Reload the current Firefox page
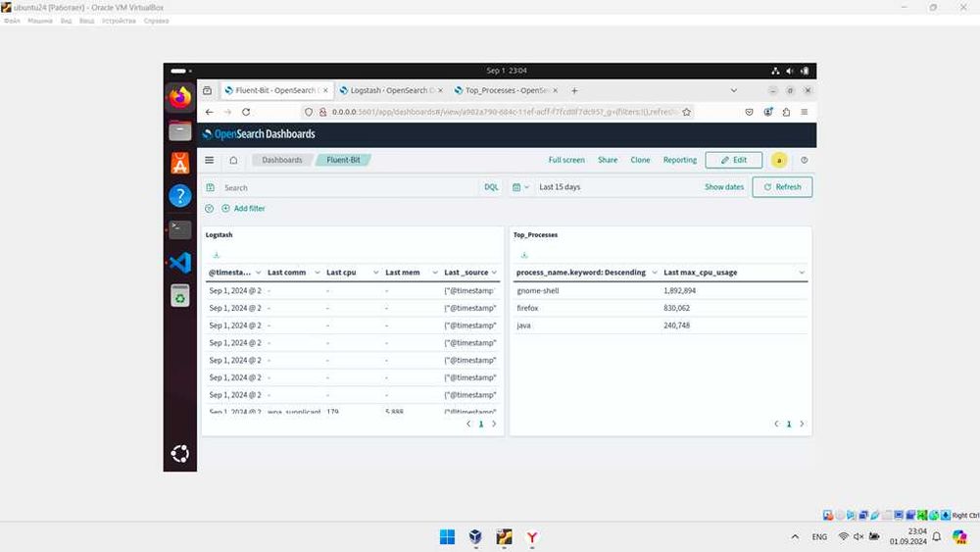980x552 pixels. click(246, 112)
